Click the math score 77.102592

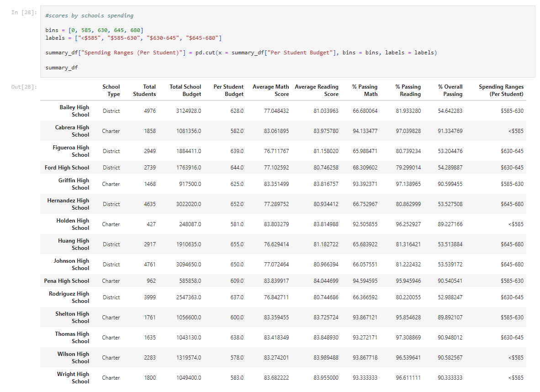pos(276,167)
